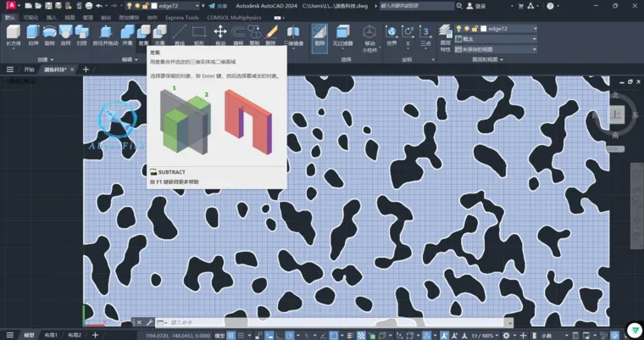Screen dimensions: 644x340
Task: Toggle the layer lock icon in ribbon
Action: coord(475,29)
